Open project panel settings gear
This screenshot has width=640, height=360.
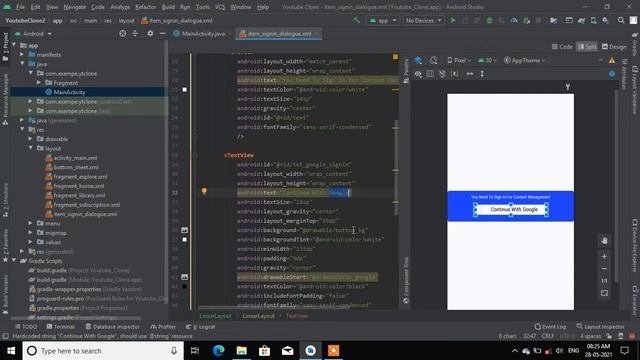[150, 33]
